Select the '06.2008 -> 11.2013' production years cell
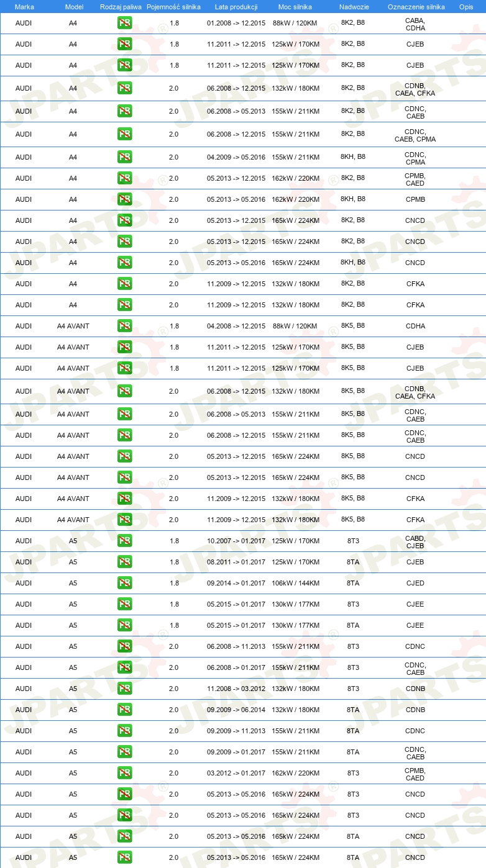 pyautogui.click(x=236, y=646)
